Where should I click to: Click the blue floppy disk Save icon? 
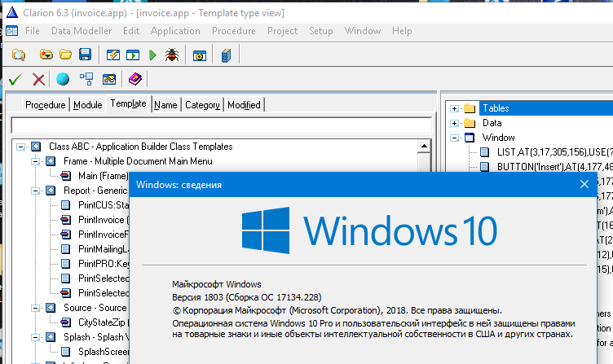pos(85,55)
